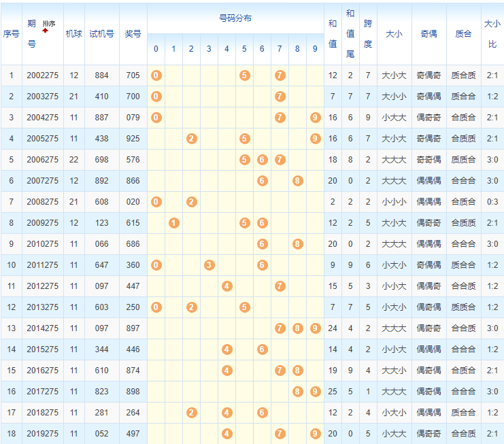
Task: Select the 试机号 column header
Action: click(x=101, y=33)
